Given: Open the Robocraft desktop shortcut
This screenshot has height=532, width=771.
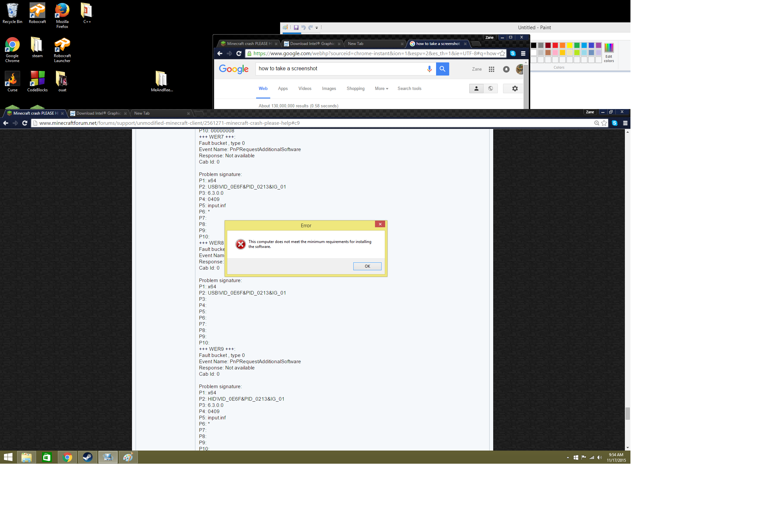Looking at the screenshot, I should [37, 13].
